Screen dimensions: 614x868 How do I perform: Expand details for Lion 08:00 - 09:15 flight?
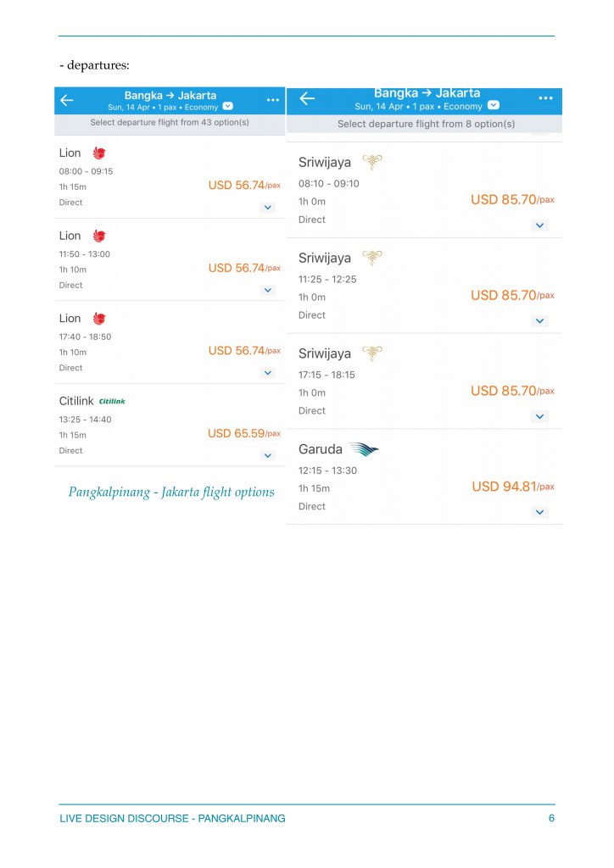(x=268, y=207)
